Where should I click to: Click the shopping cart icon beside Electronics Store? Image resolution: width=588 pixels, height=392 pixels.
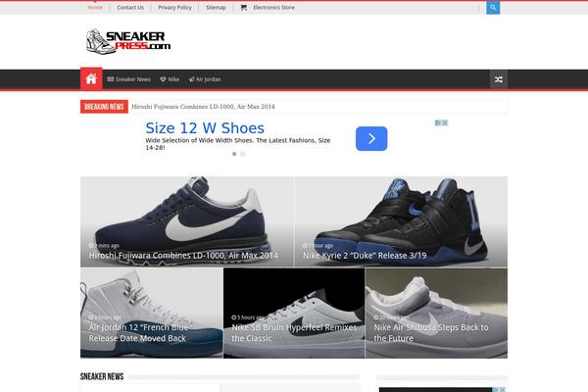244,8
